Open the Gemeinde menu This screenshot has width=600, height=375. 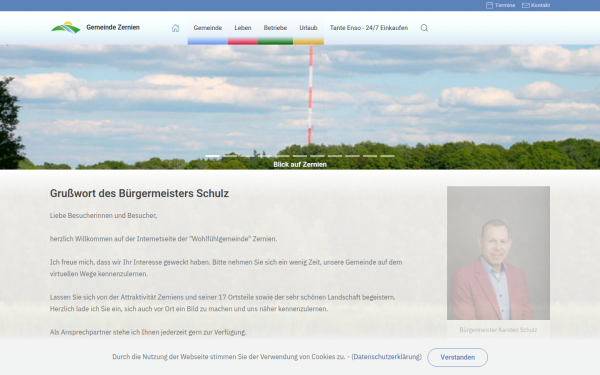click(x=208, y=28)
